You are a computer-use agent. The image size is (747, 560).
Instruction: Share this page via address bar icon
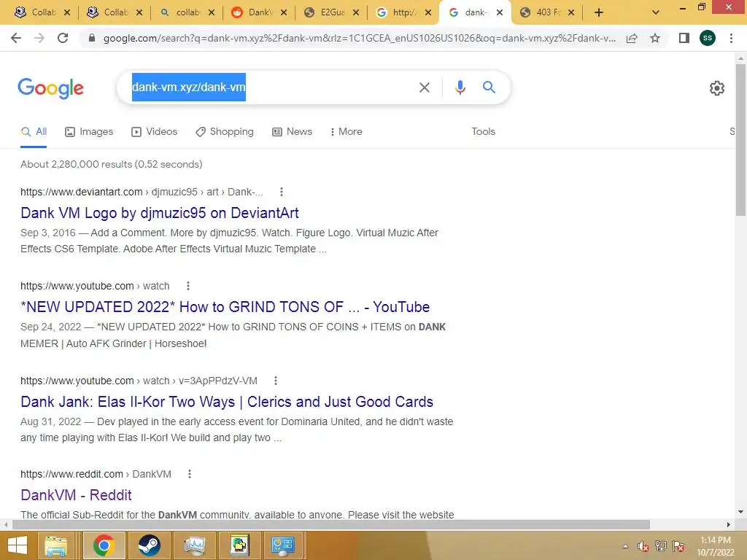tap(632, 38)
